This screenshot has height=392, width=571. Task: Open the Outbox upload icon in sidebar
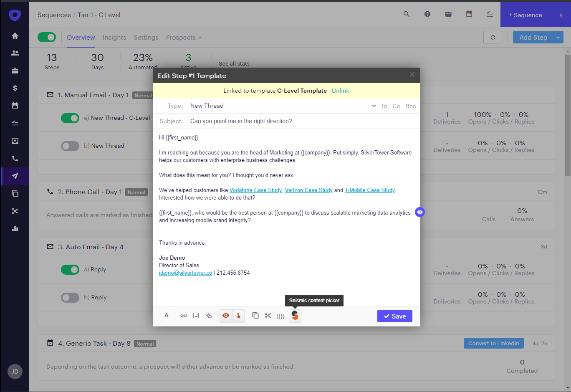pos(15,141)
